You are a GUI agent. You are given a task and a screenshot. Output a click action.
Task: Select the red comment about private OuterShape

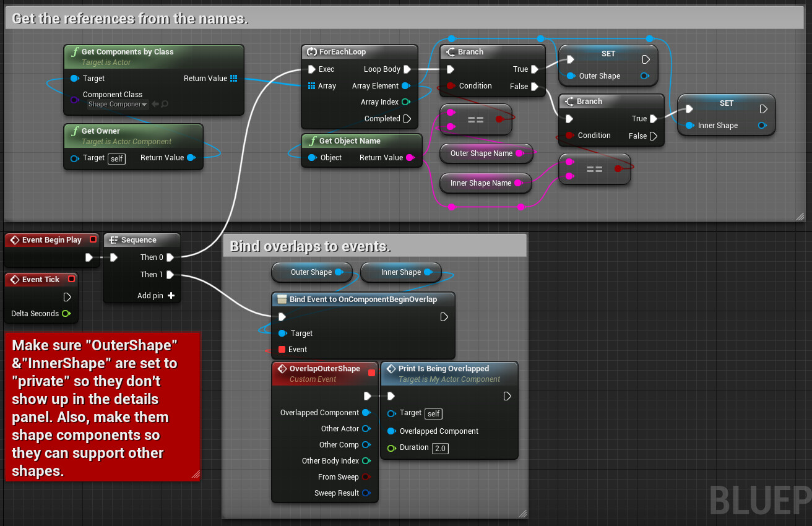coord(103,407)
